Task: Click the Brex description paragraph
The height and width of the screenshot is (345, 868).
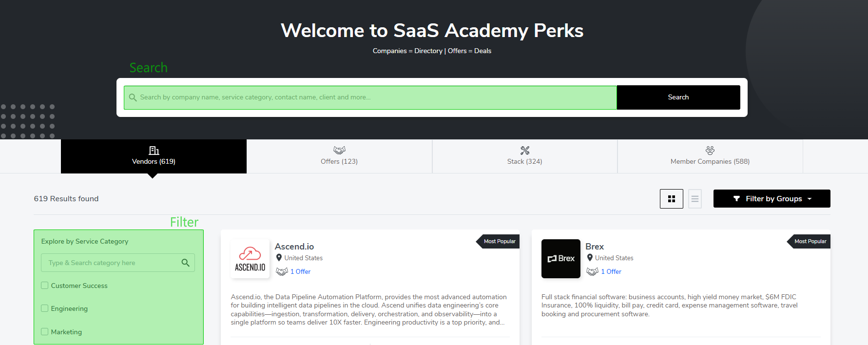Action: point(670,306)
